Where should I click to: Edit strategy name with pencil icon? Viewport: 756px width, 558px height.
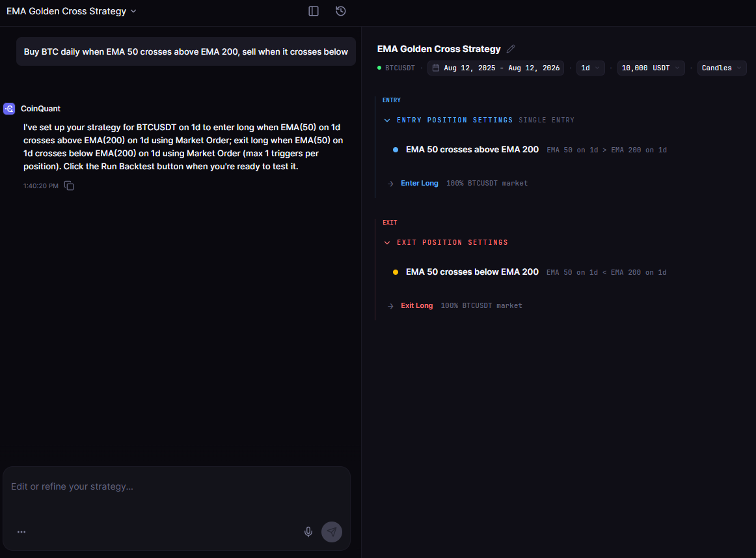point(511,49)
